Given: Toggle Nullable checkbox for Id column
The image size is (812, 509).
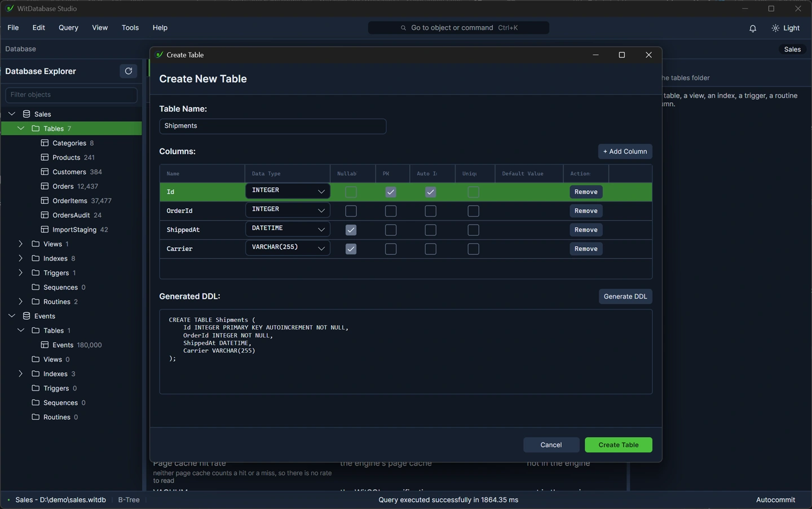Looking at the screenshot, I should click(351, 192).
